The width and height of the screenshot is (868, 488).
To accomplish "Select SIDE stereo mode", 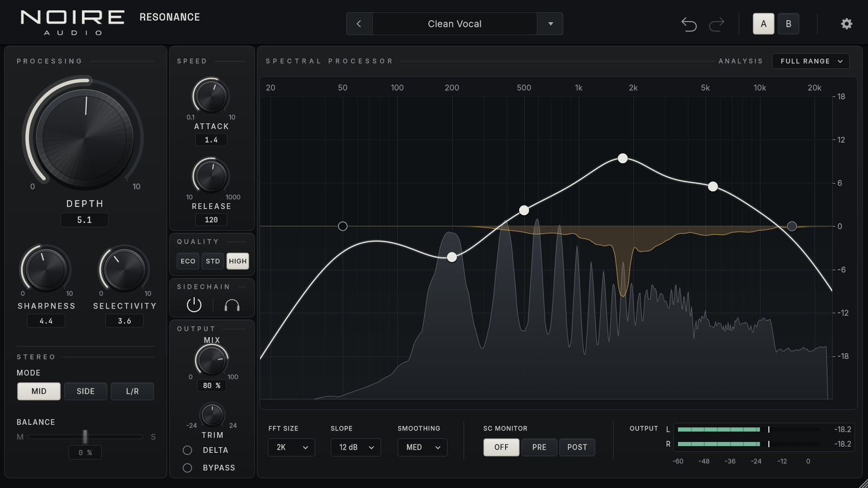I will point(86,391).
